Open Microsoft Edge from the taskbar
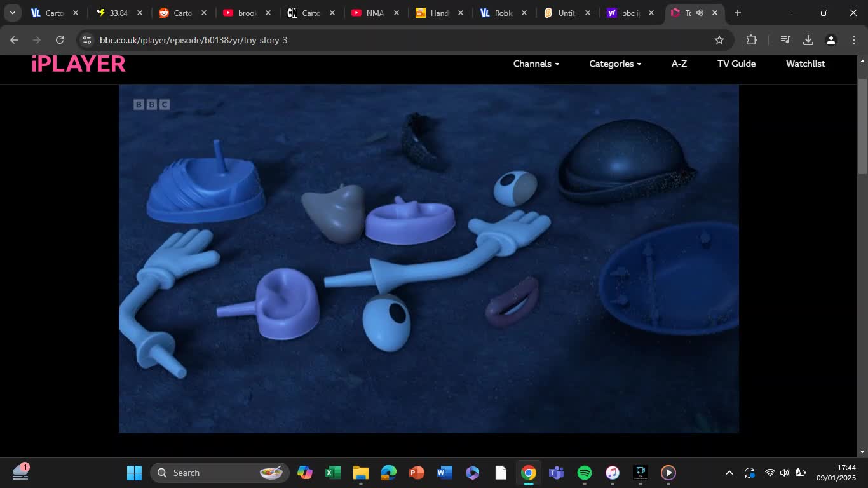The width and height of the screenshot is (868, 488). (x=389, y=473)
